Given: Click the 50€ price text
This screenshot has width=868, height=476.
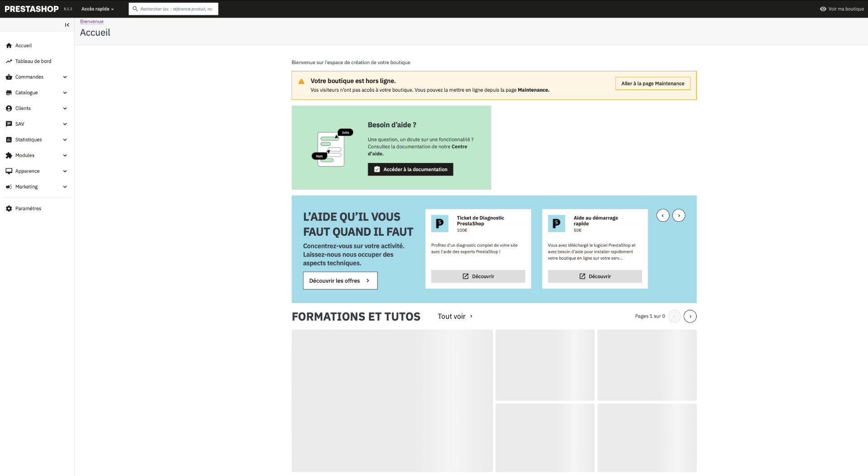Looking at the screenshot, I should point(578,230).
